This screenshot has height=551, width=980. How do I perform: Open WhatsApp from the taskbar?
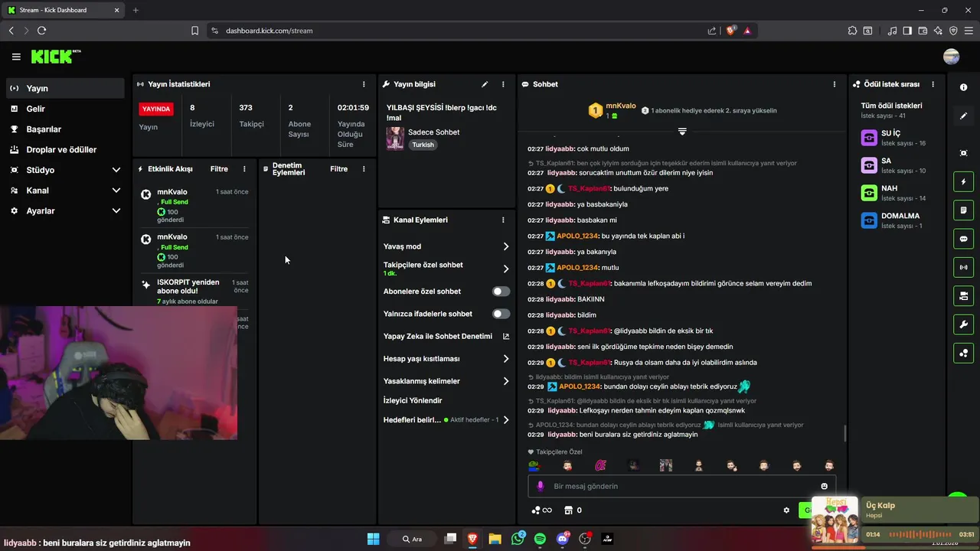coord(518,539)
